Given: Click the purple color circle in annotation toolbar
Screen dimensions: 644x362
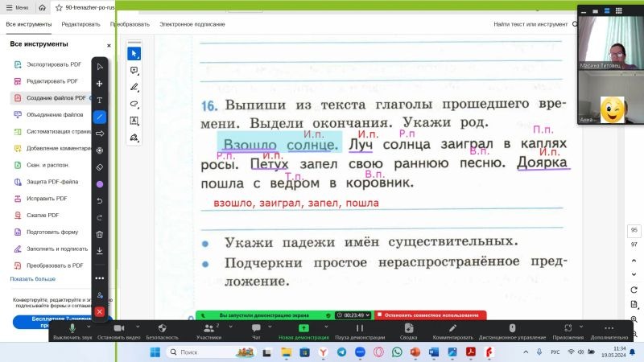Looking at the screenshot, I should [x=100, y=184].
